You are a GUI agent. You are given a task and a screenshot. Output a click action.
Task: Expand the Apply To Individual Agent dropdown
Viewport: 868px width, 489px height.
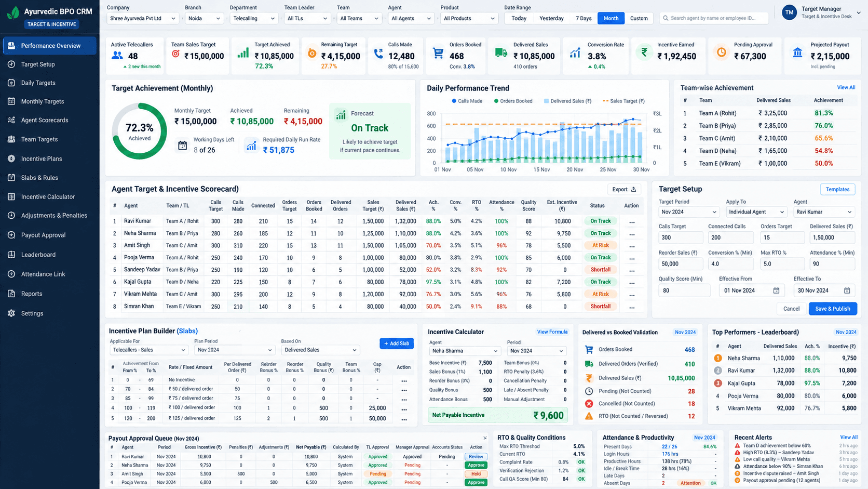(x=756, y=212)
